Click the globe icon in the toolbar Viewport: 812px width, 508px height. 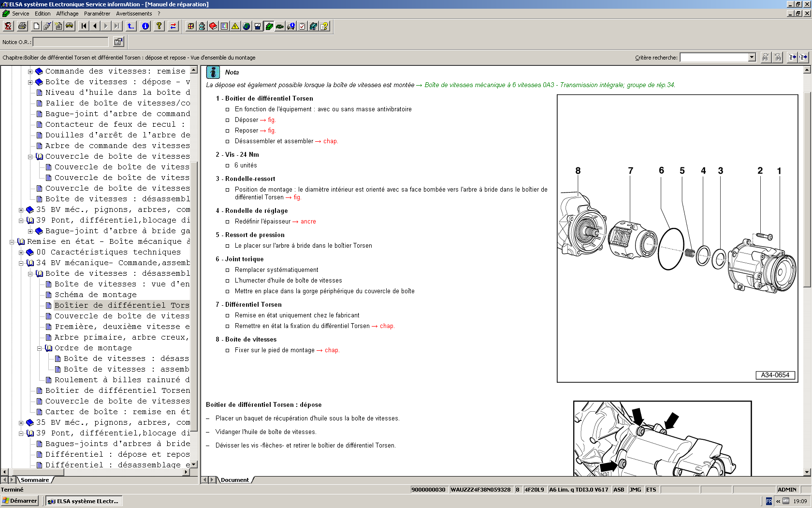click(246, 26)
